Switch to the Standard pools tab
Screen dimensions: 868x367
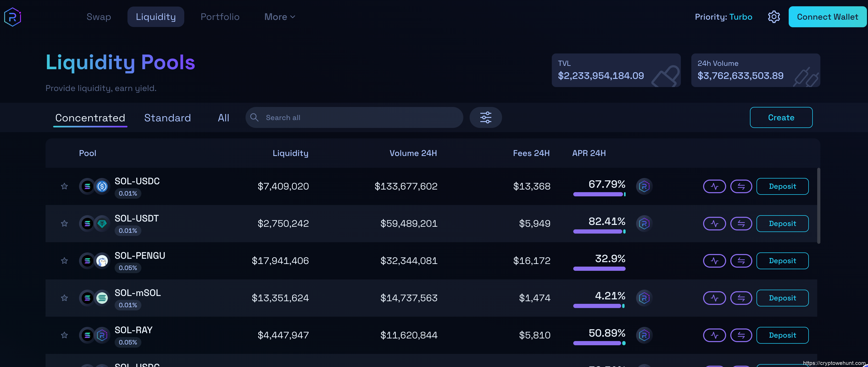click(168, 118)
